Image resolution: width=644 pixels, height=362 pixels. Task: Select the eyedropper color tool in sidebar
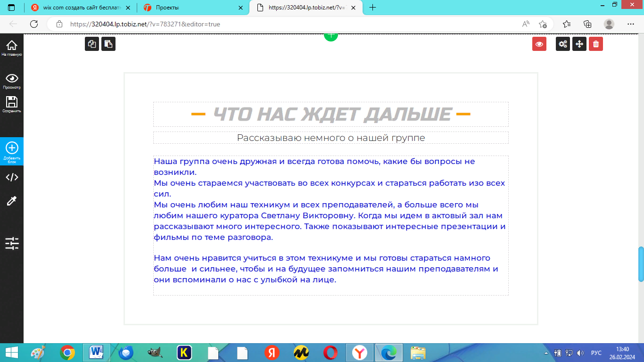(x=12, y=201)
